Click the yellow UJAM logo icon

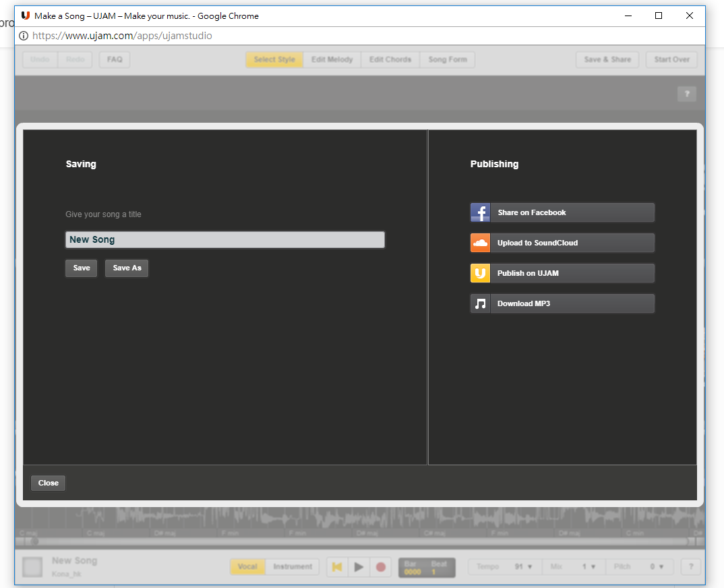480,274
